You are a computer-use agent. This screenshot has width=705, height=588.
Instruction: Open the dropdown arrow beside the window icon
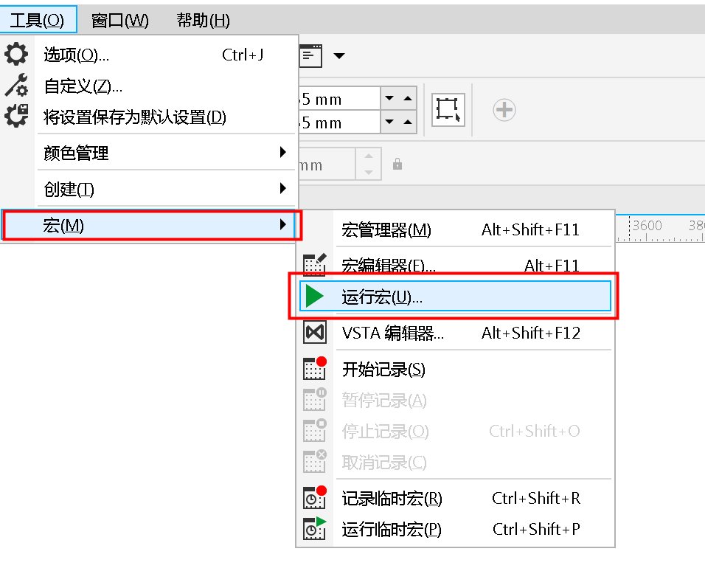click(338, 55)
